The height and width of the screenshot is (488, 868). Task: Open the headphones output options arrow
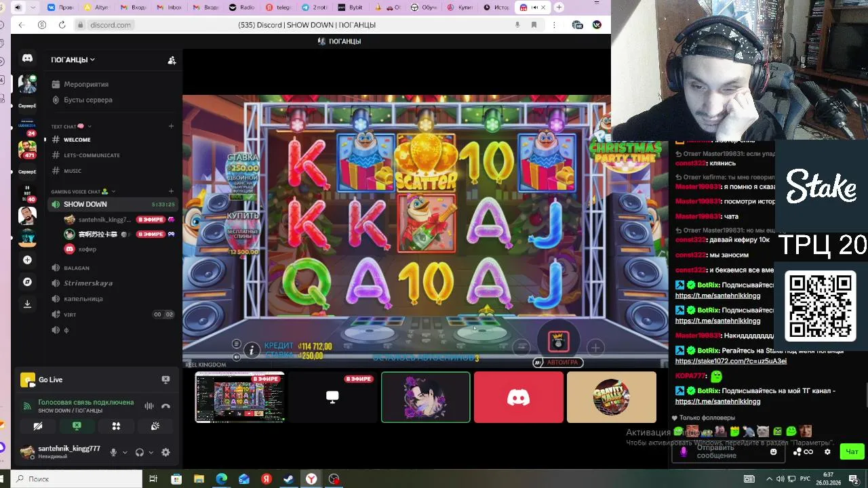click(x=151, y=452)
